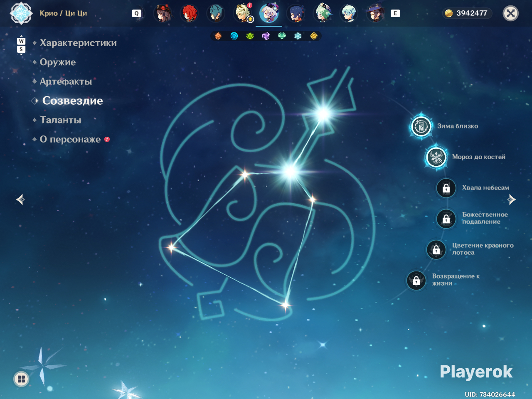Open the grid menu icon at bottom-left
Image resolution: width=532 pixels, height=399 pixels.
click(x=21, y=379)
